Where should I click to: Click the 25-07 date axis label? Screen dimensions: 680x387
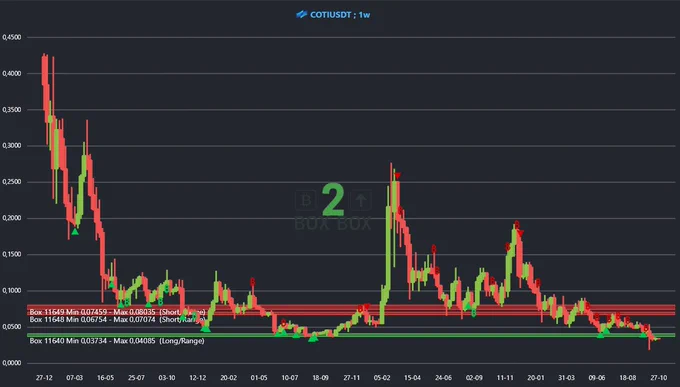pos(136,378)
